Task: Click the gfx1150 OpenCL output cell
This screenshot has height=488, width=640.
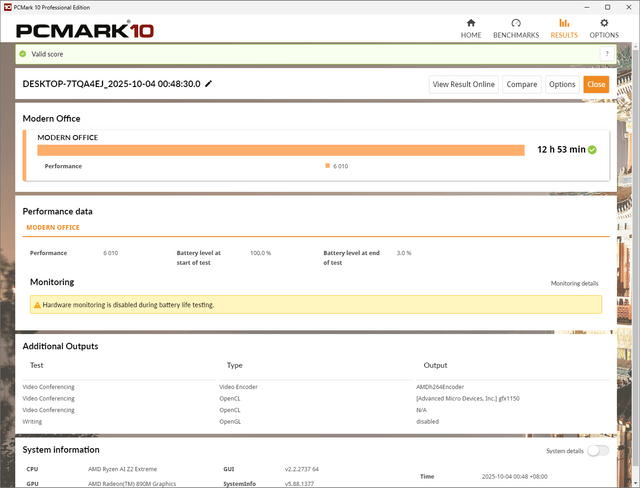Action: point(468,398)
